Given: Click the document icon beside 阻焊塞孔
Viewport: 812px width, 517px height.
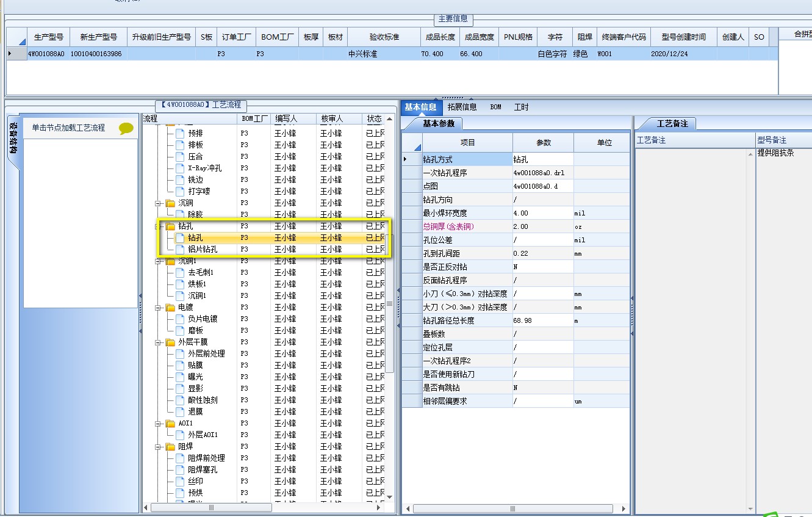Looking at the screenshot, I should click(x=179, y=469).
